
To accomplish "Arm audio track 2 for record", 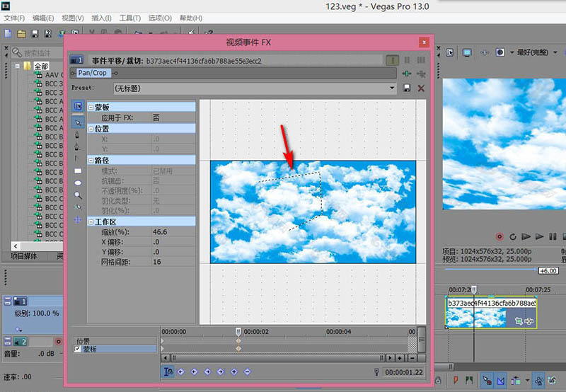I will tap(59, 341).
